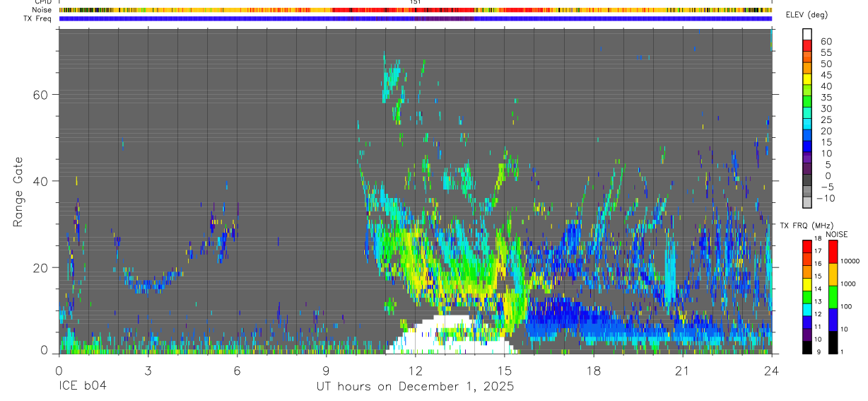Click the "16" tick on TX FRQ legend
The height and width of the screenshot is (401, 868).
click(x=817, y=264)
